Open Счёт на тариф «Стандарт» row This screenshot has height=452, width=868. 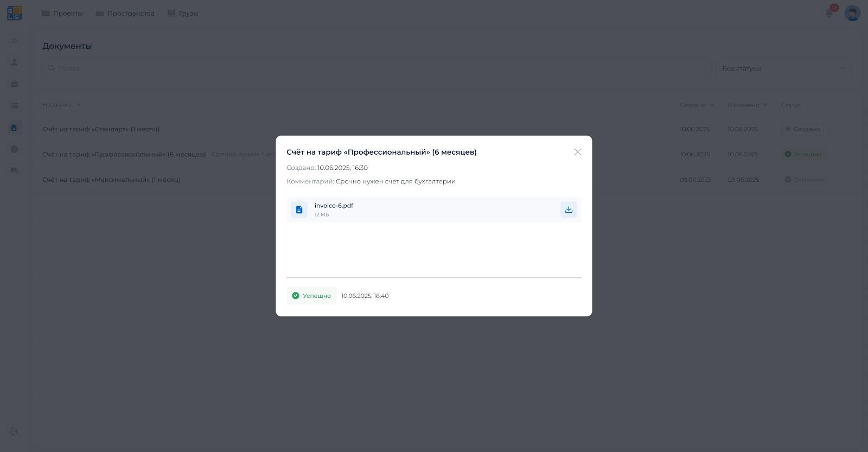click(447, 129)
